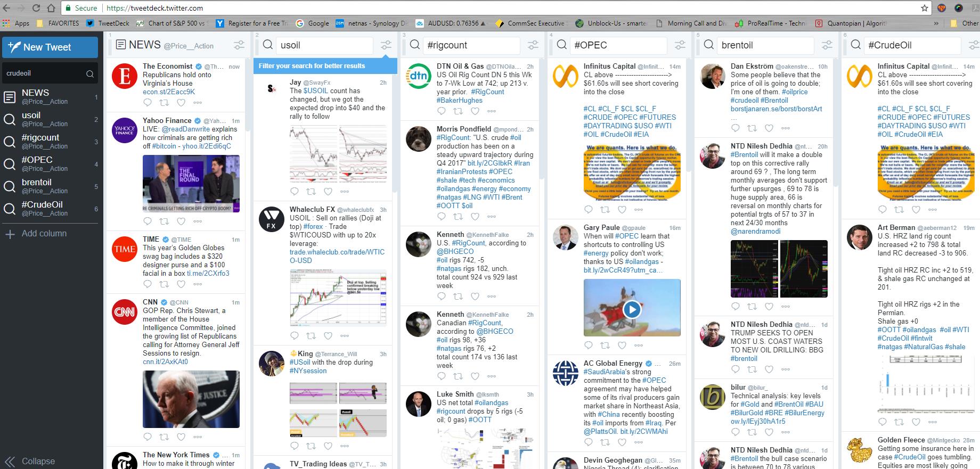Play the video in Gary Paule's tweet

(632, 309)
